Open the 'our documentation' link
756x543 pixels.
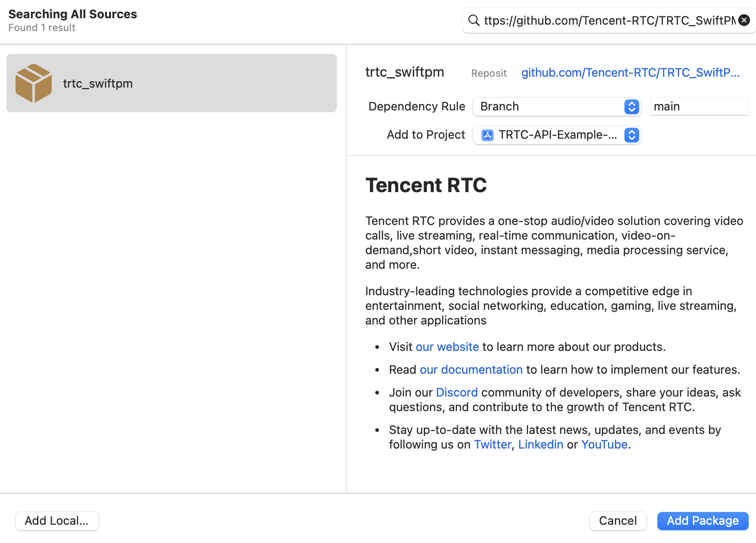[471, 370]
